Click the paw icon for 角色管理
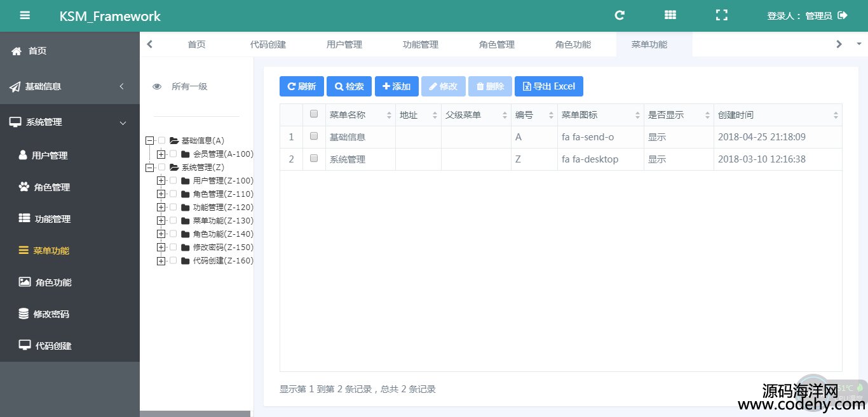Viewport: 868px width, 417px height. [x=24, y=187]
